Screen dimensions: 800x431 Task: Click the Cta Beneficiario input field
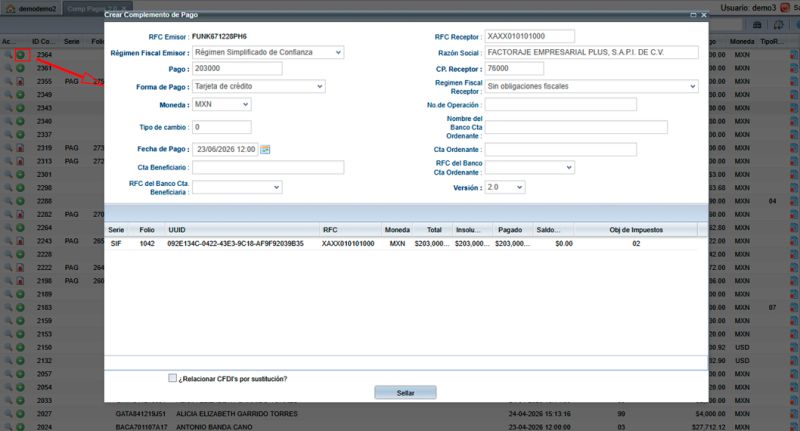268,167
